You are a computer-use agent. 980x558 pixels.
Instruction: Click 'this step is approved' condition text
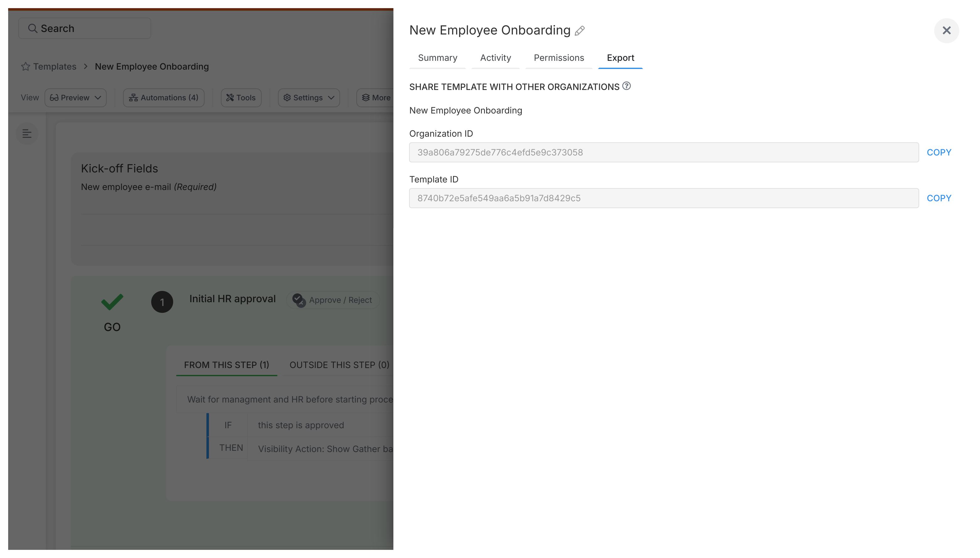pyautogui.click(x=301, y=425)
